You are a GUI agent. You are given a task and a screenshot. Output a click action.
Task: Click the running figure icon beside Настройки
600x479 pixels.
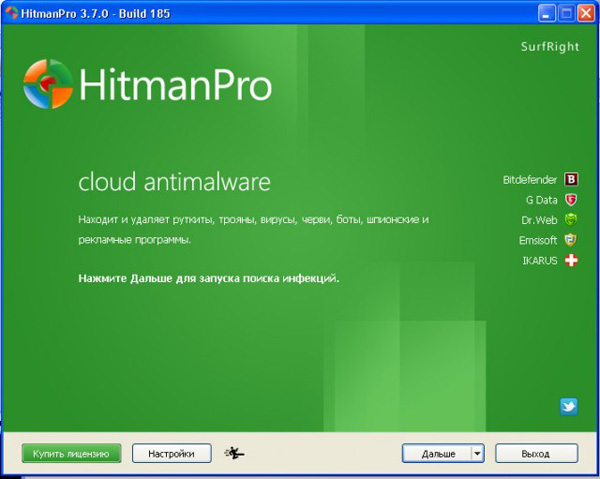pyautogui.click(x=236, y=453)
